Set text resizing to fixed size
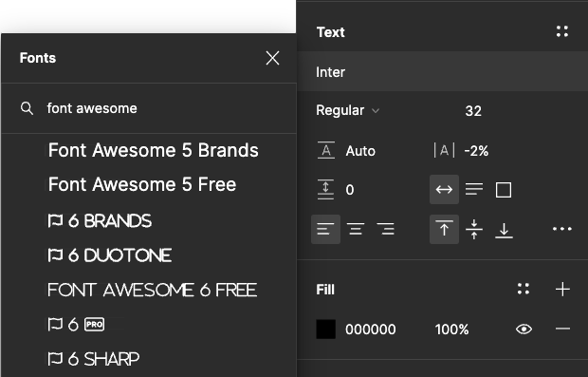 pyautogui.click(x=504, y=190)
